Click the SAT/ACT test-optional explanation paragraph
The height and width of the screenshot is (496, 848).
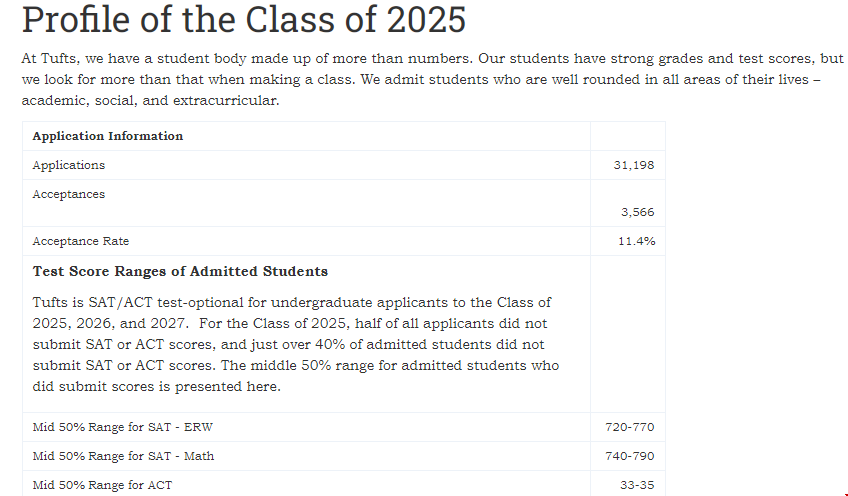[x=295, y=344]
